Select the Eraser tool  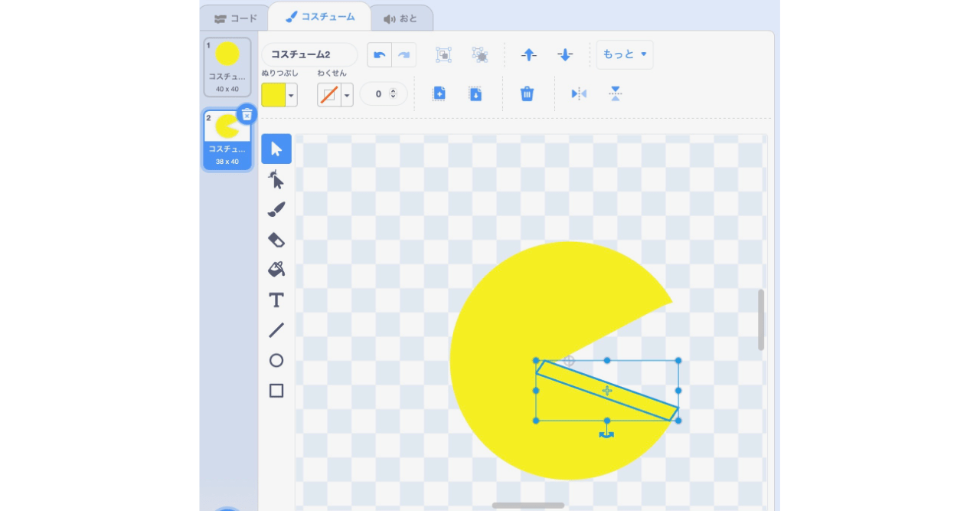tap(276, 240)
